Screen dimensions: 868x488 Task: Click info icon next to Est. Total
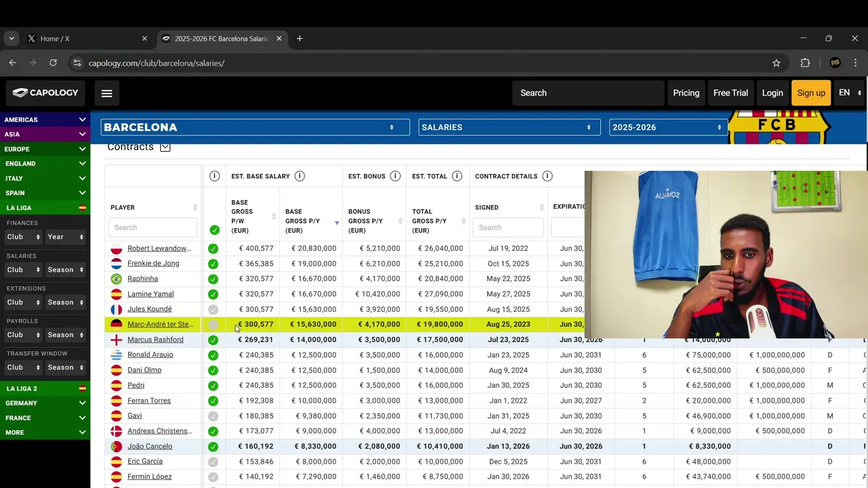click(x=457, y=176)
